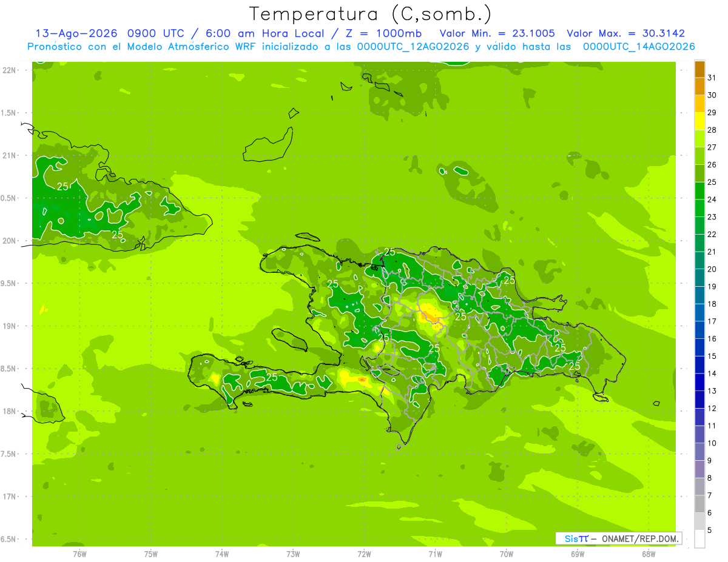Click the '19N' latitude label
This screenshot has height=562, width=728.
click(x=9, y=326)
